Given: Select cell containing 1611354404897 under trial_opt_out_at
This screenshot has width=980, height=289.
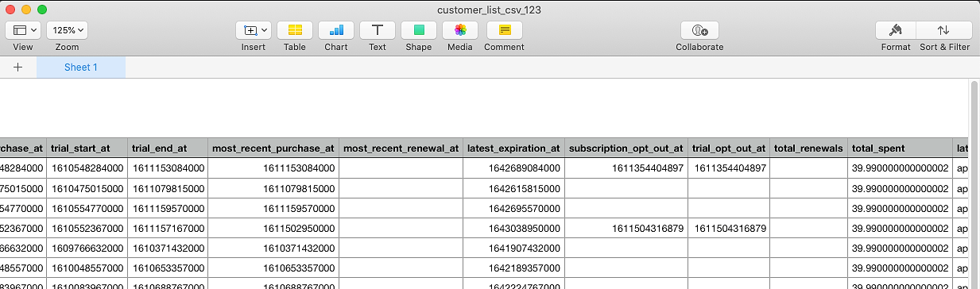Looking at the screenshot, I should pyautogui.click(x=730, y=168).
